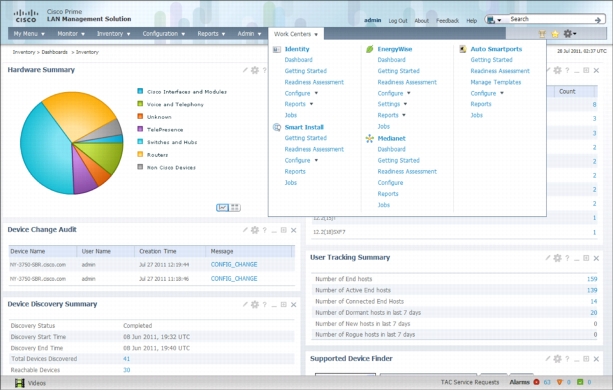Open Smart Install Getting Started
The image size is (614, 391).
[305, 138]
